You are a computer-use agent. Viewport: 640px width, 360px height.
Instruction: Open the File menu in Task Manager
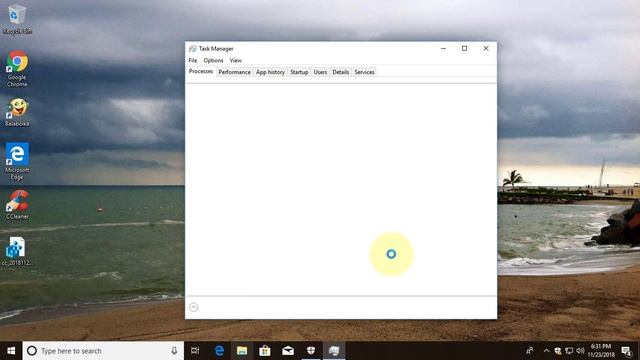pyautogui.click(x=193, y=60)
